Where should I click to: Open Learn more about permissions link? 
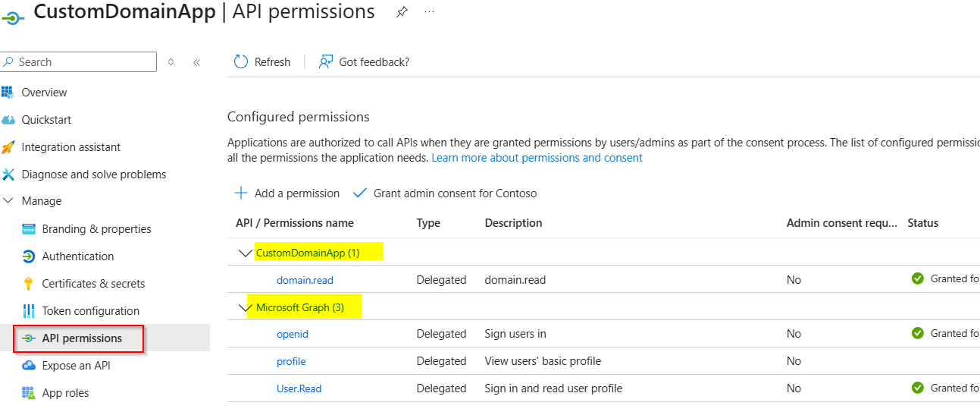point(537,158)
